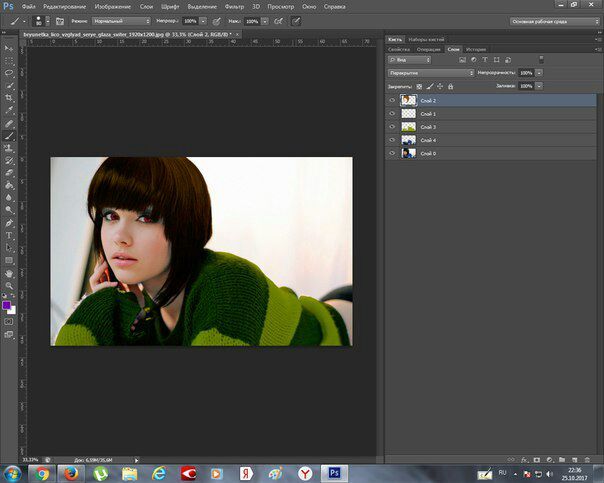The image size is (604, 483).
Task: Select the Healing Brush tool
Action: (x=8, y=123)
